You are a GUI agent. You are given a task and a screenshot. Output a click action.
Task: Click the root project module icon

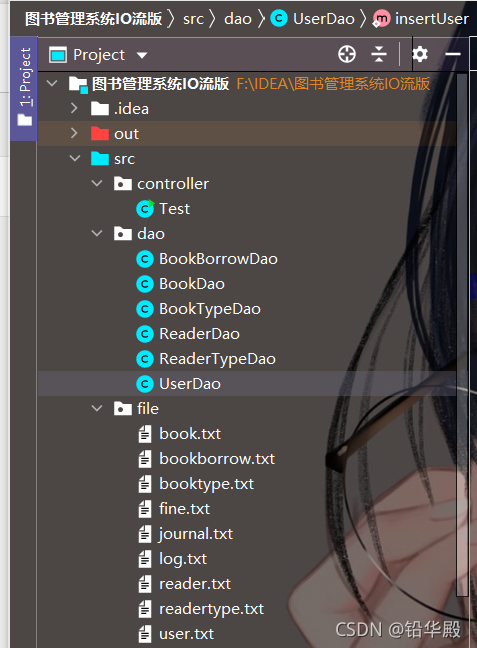pos(78,85)
